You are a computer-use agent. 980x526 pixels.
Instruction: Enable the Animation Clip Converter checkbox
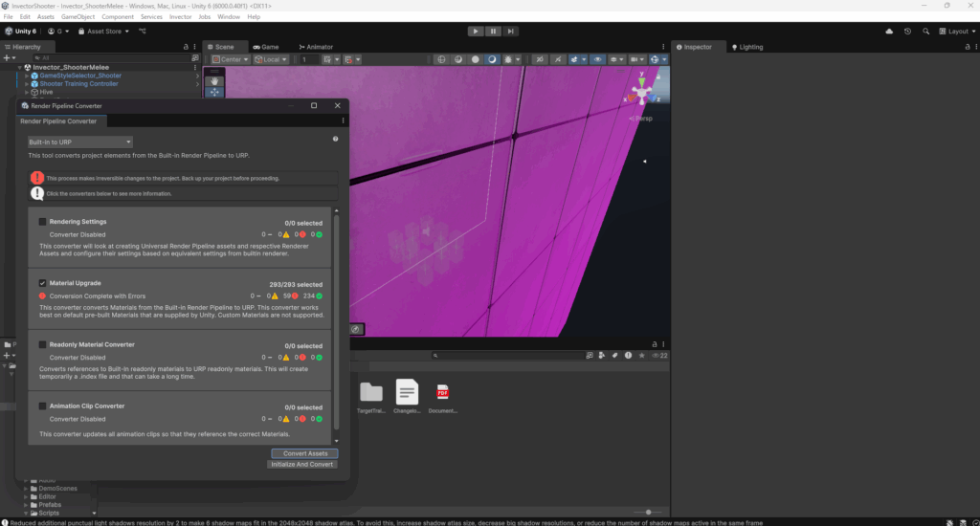tap(43, 405)
